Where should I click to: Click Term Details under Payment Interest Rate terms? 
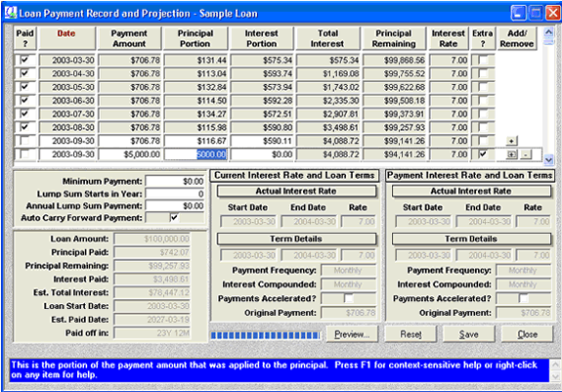pyautogui.click(x=471, y=239)
